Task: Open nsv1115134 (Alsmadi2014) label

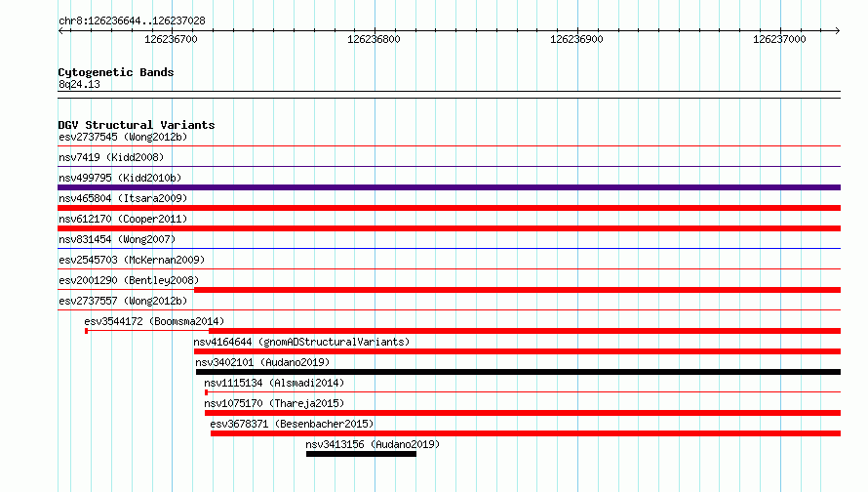Action: pyautogui.click(x=274, y=383)
